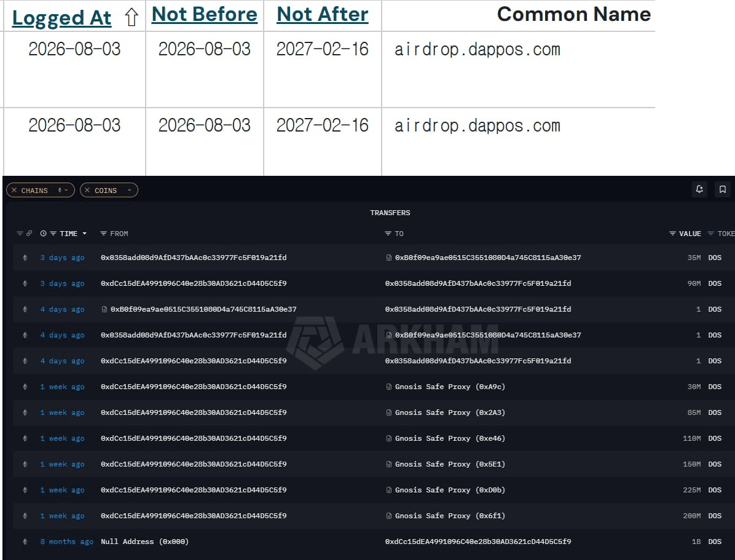Click the chain filter icon in table header

click(x=20, y=233)
